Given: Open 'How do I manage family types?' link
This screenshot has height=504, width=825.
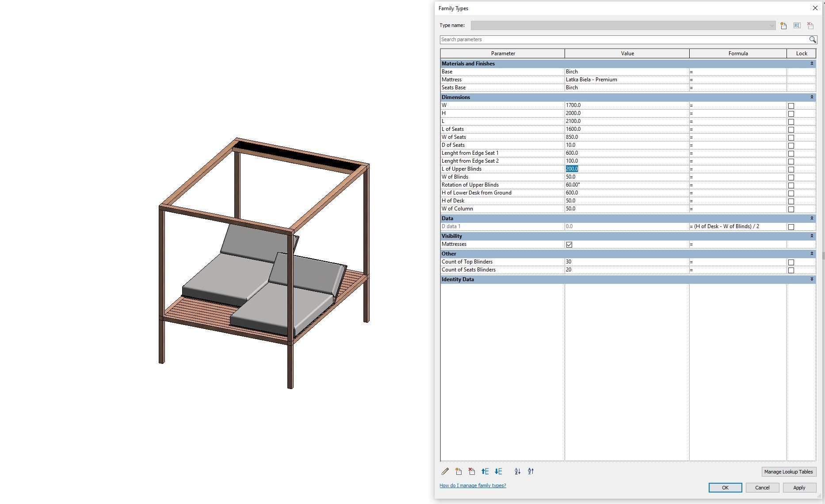Looking at the screenshot, I should [x=473, y=485].
